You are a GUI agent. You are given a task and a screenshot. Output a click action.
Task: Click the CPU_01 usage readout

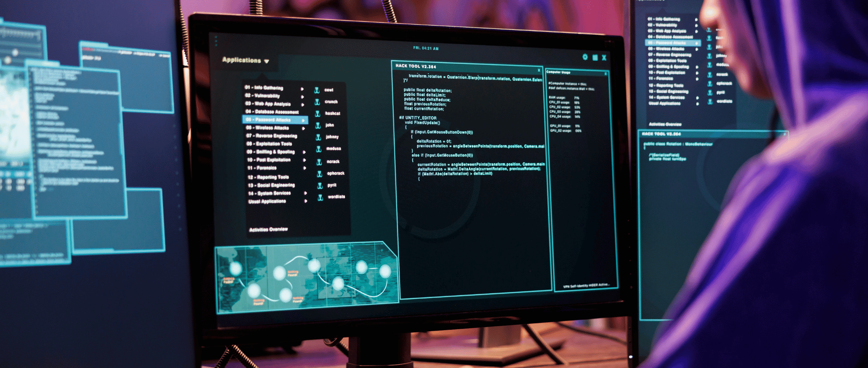point(564,102)
